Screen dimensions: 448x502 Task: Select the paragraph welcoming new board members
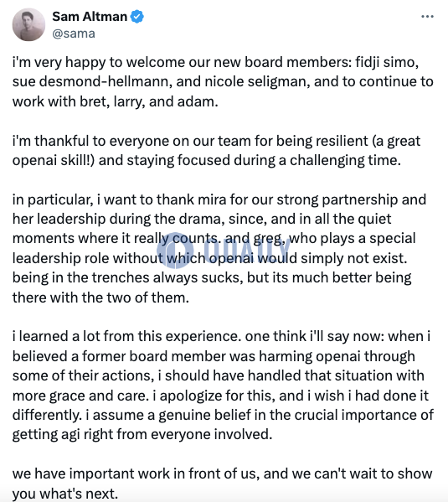[223, 82]
